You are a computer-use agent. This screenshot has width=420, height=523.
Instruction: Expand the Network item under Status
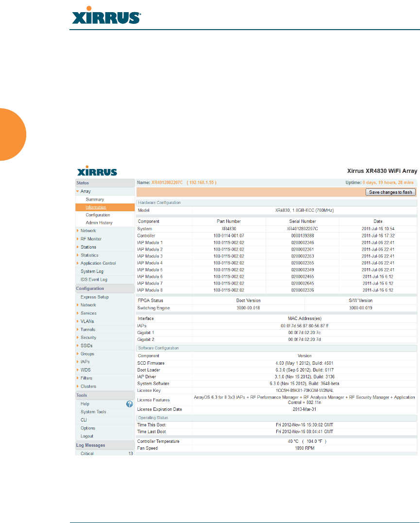(77, 231)
